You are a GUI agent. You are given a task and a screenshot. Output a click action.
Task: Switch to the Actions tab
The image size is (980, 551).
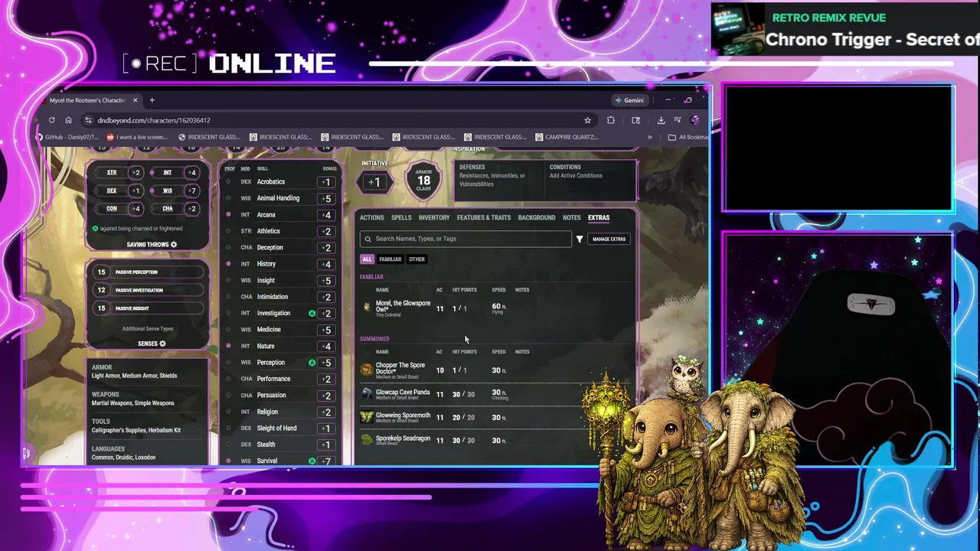[372, 217]
